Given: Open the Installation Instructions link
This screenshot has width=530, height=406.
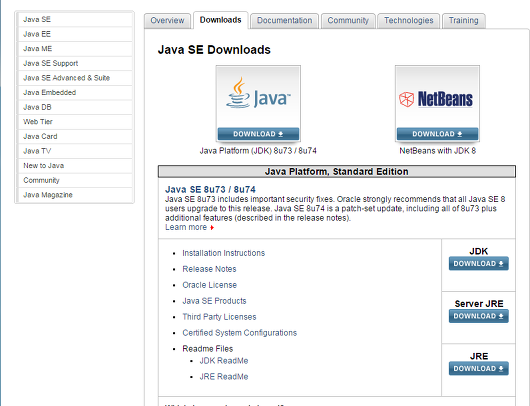Looking at the screenshot, I should pyautogui.click(x=223, y=253).
